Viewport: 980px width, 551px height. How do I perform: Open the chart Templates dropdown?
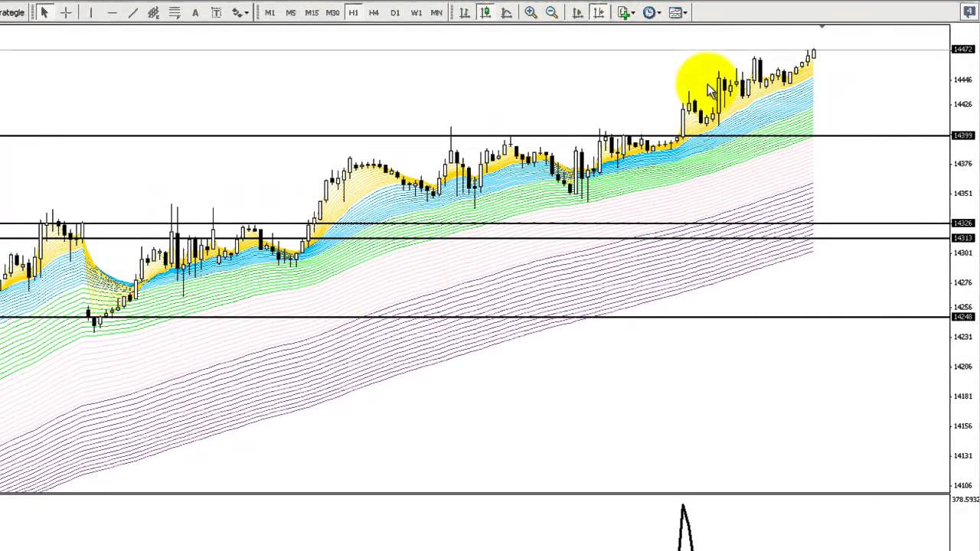tap(678, 12)
